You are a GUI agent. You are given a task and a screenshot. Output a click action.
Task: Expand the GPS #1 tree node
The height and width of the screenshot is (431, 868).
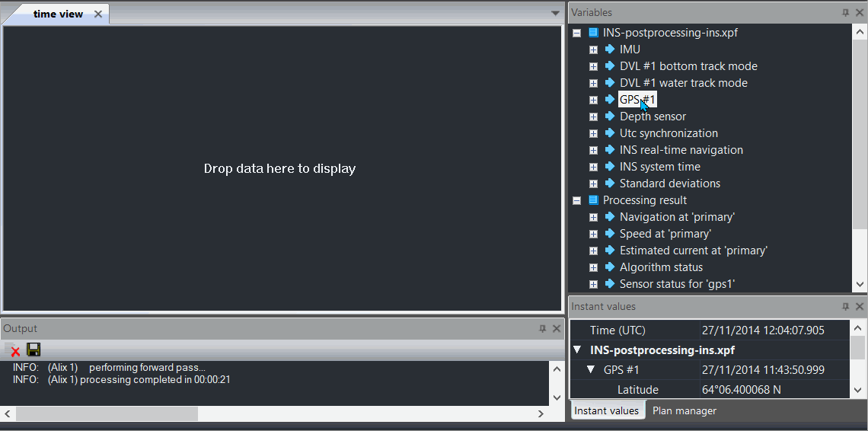(593, 100)
